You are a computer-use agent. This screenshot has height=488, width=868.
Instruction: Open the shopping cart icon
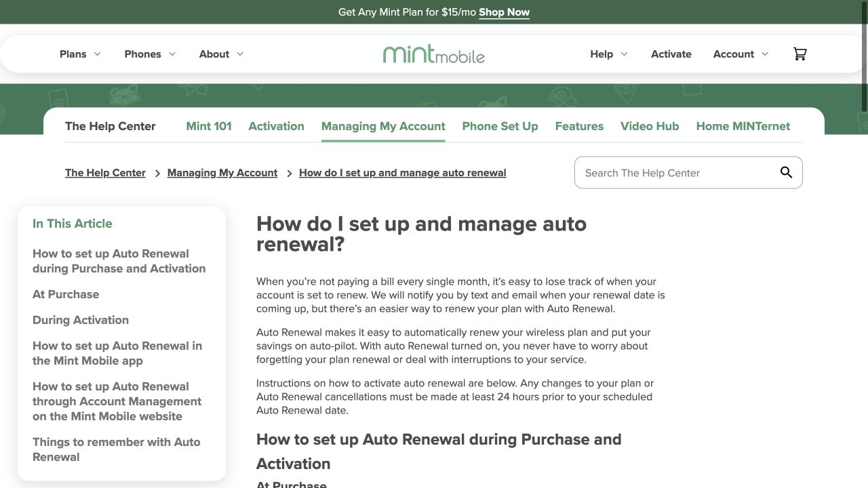click(800, 54)
